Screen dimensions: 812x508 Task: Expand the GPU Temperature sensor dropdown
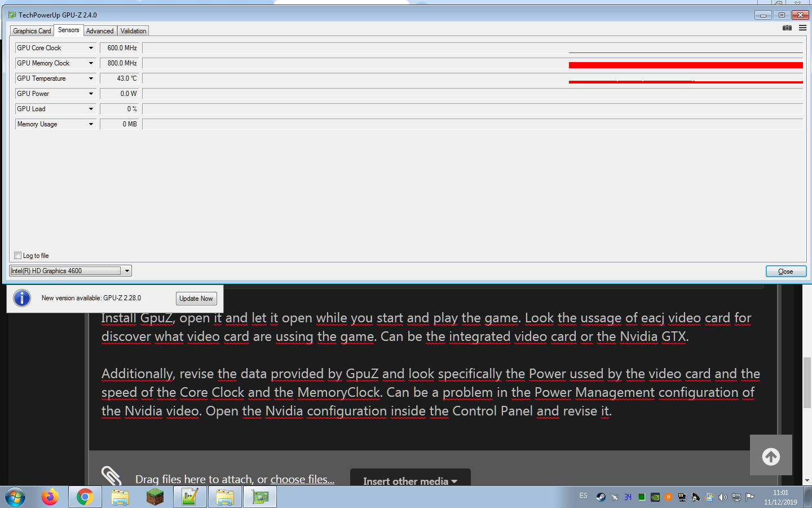click(91, 78)
